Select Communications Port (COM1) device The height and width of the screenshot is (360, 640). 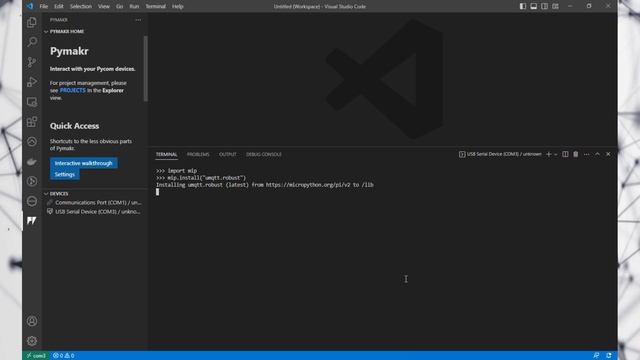[94, 202]
